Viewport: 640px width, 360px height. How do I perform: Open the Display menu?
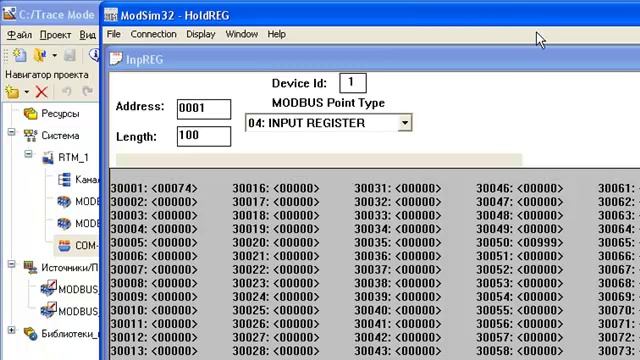tap(200, 34)
